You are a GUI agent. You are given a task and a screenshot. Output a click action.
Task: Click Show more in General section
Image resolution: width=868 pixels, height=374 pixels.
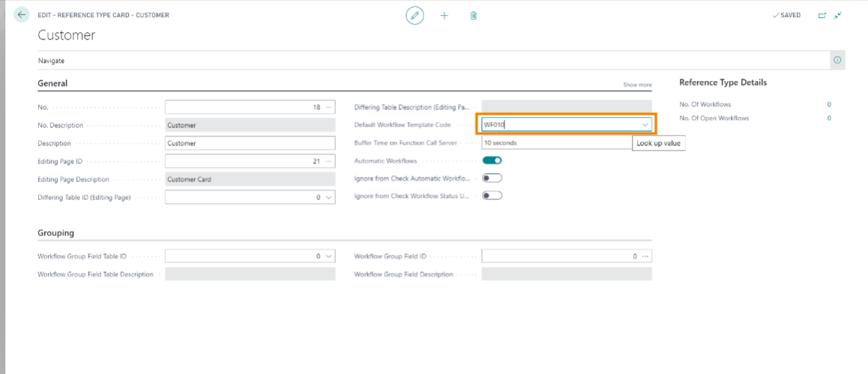637,85
